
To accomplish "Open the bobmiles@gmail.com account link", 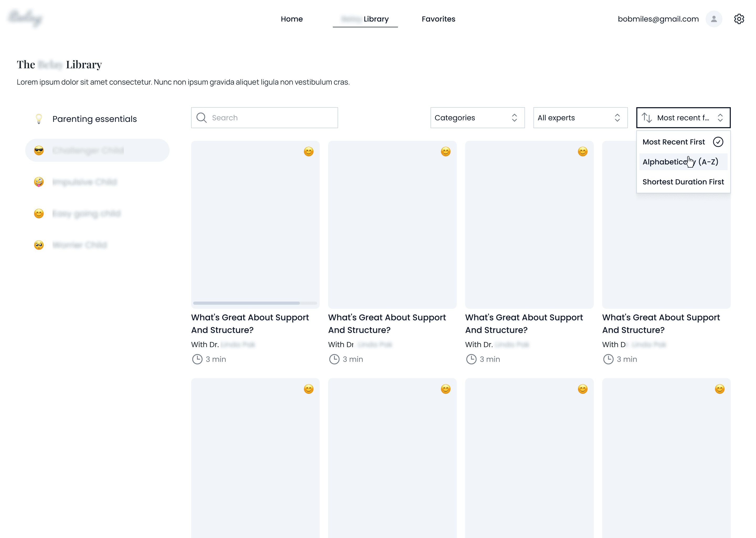I will [x=658, y=19].
